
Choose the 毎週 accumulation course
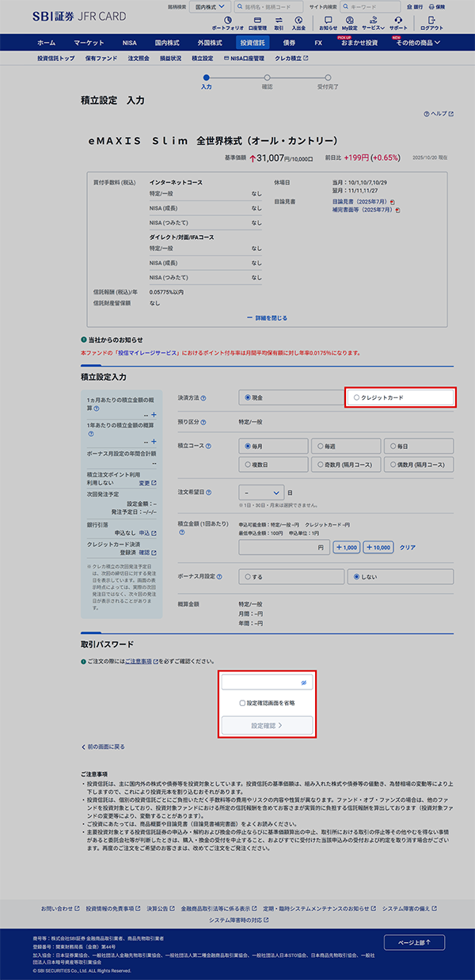pyautogui.click(x=344, y=446)
